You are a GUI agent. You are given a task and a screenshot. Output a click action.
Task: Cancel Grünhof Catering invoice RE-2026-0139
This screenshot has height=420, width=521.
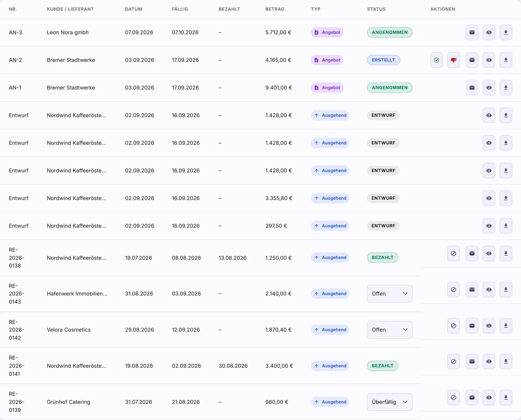(454, 398)
